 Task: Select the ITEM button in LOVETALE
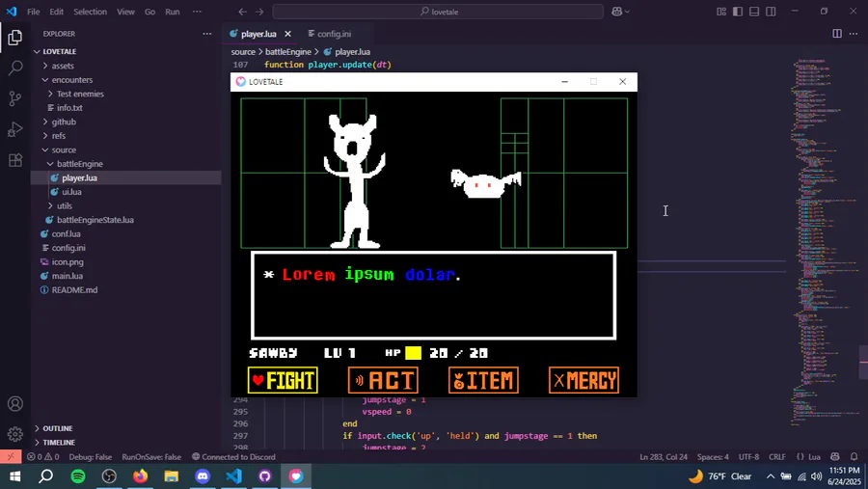pyautogui.click(x=483, y=380)
